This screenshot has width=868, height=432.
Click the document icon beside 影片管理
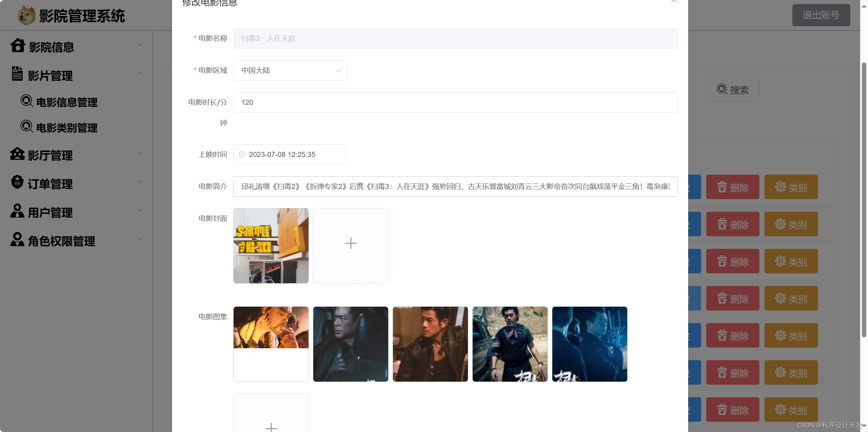tap(17, 74)
